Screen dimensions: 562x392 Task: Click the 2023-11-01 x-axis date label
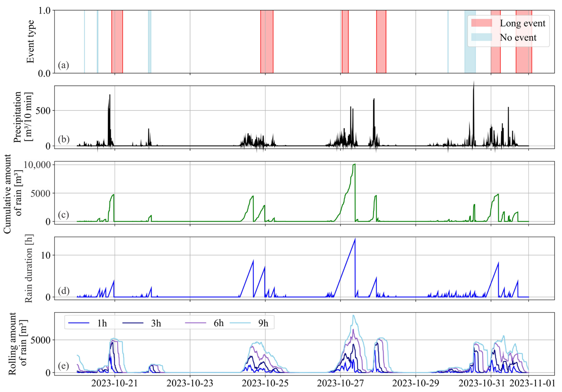pyautogui.click(x=532, y=383)
